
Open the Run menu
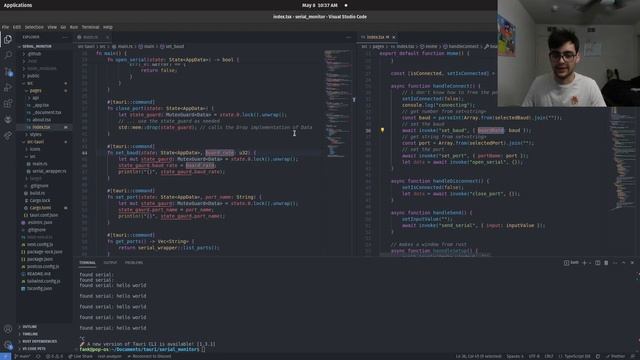(73, 27)
